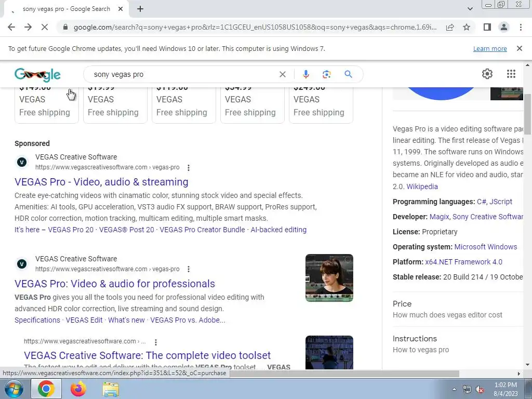Open VEGAS Creative Software: The complete video toolset

click(147, 355)
